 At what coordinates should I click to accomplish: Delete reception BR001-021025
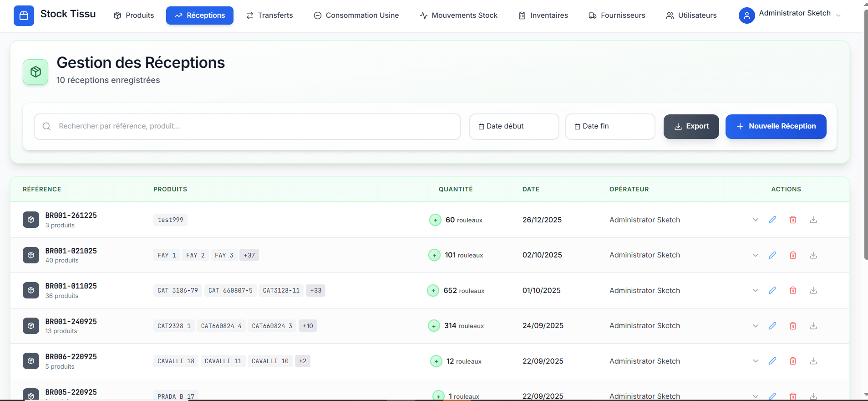tap(793, 255)
